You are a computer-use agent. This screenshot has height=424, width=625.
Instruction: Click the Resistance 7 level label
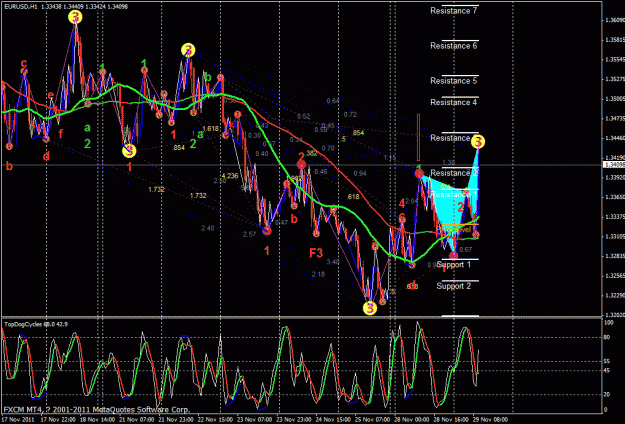(453, 11)
